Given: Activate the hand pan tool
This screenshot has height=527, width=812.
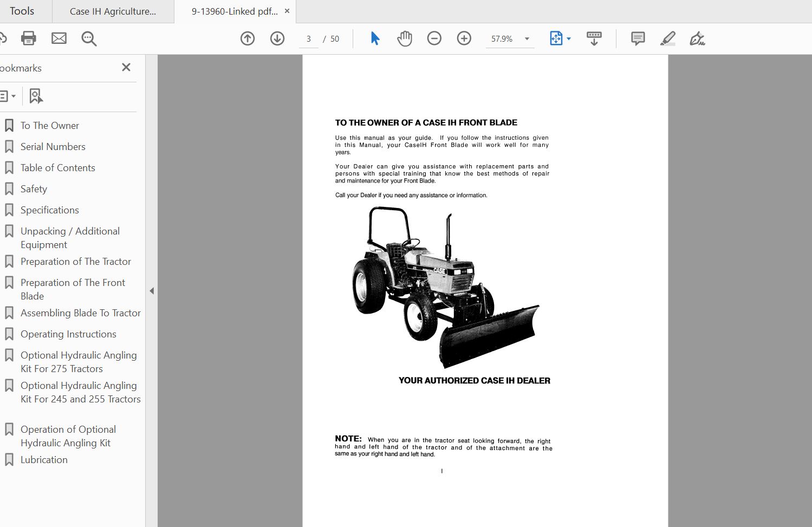Looking at the screenshot, I should tap(405, 38).
